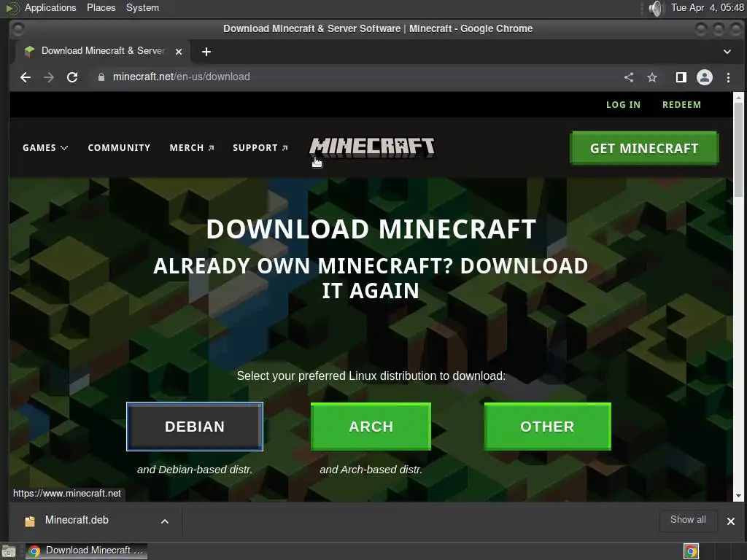Open the Applications menu
747x560 pixels.
(x=50, y=7)
